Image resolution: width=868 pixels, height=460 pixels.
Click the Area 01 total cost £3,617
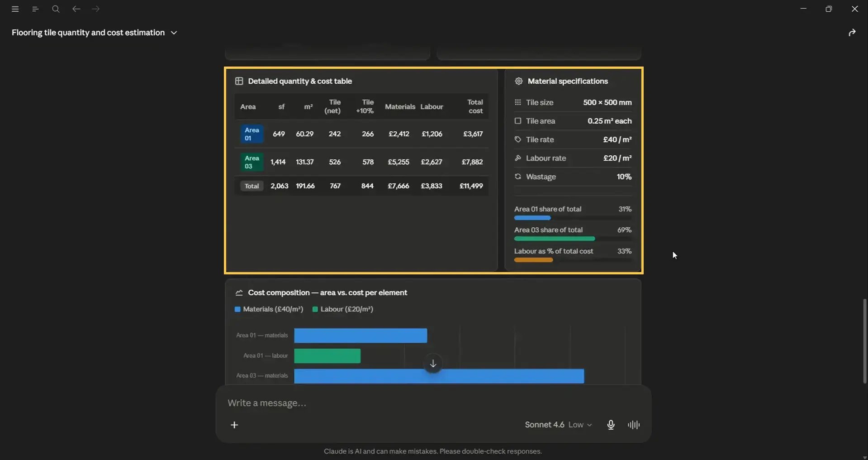point(473,134)
